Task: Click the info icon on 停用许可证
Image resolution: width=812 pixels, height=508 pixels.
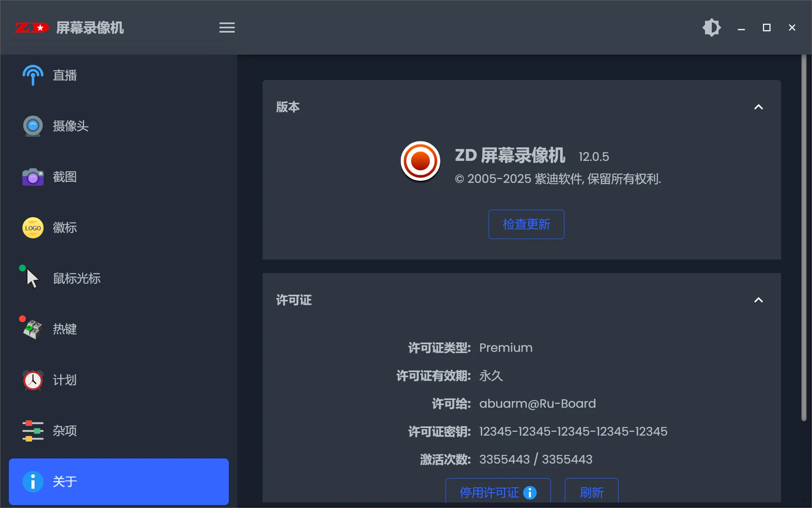Action: coord(529,492)
